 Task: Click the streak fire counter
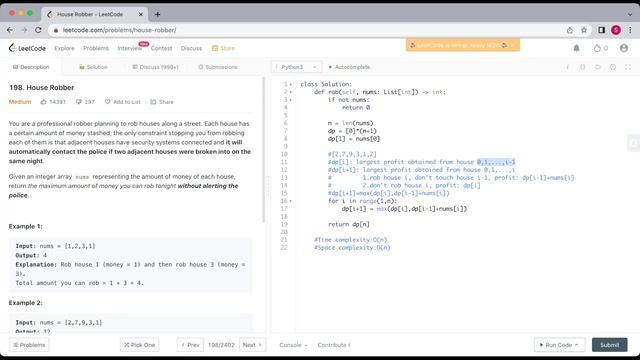click(x=600, y=48)
